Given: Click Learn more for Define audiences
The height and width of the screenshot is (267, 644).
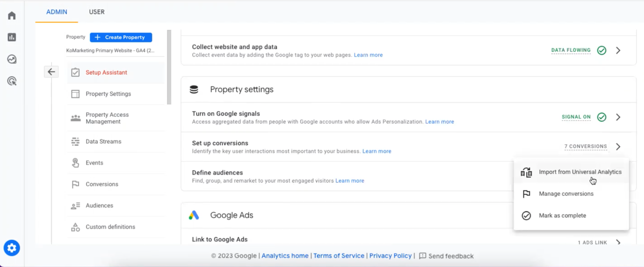Looking at the screenshot, I should coord(350,181).
